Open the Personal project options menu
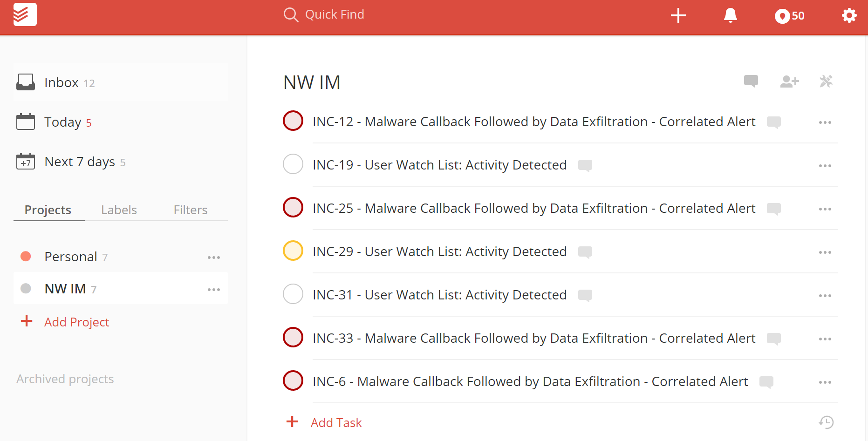 point(214,257)
